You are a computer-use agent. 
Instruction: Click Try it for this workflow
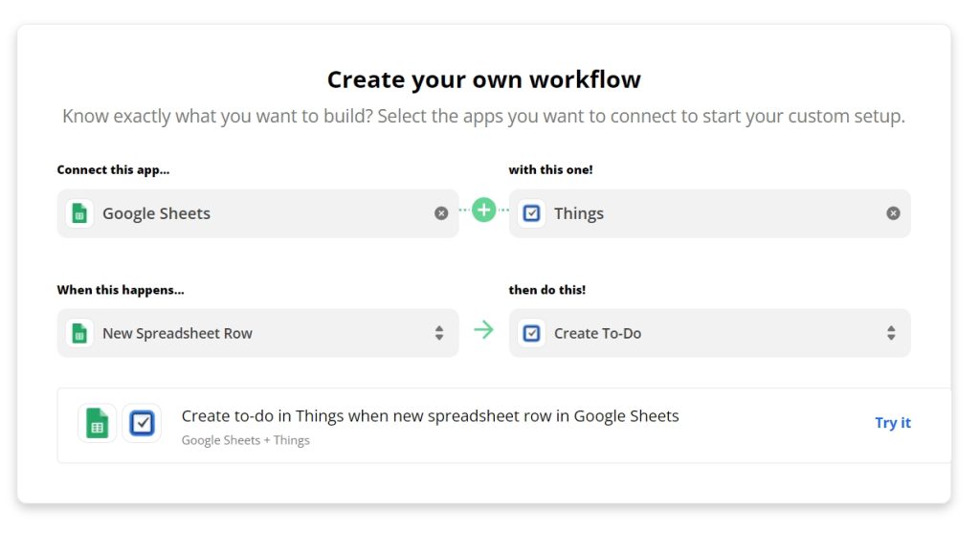point(893,423)
